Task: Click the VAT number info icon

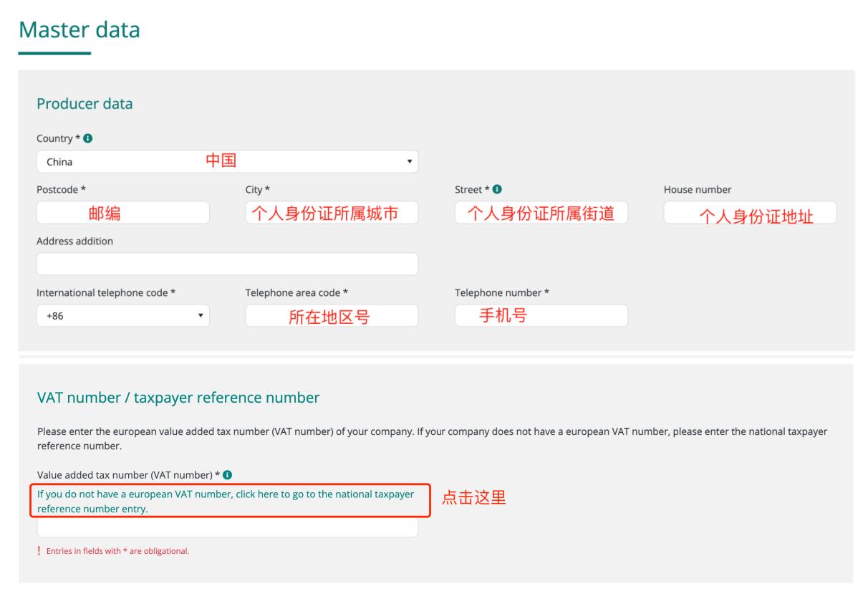Action: (x=228, y=475)
